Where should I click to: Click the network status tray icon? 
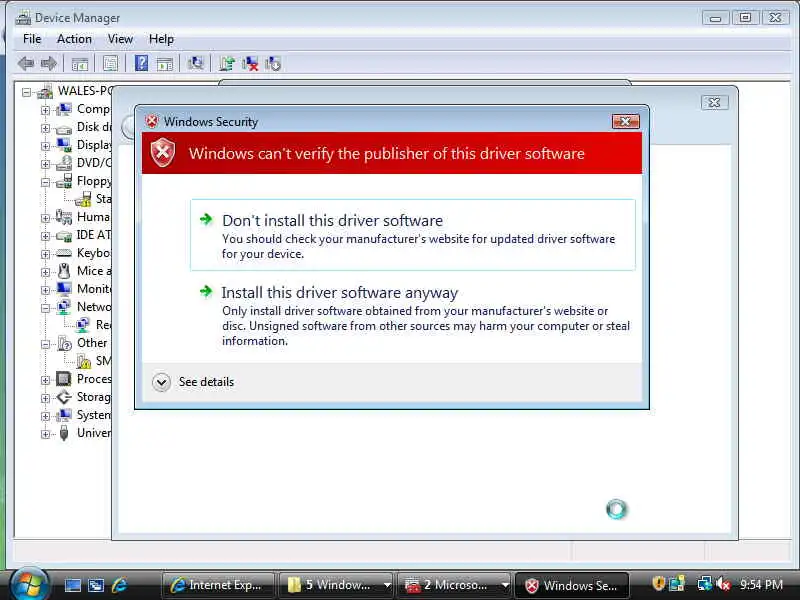point(705,584)
